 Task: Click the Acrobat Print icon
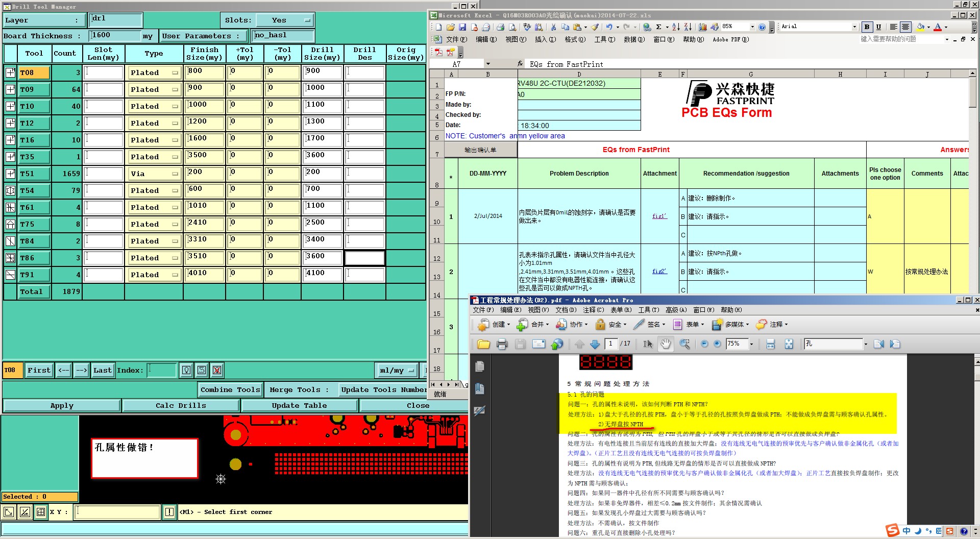click(x=502, y=344)
